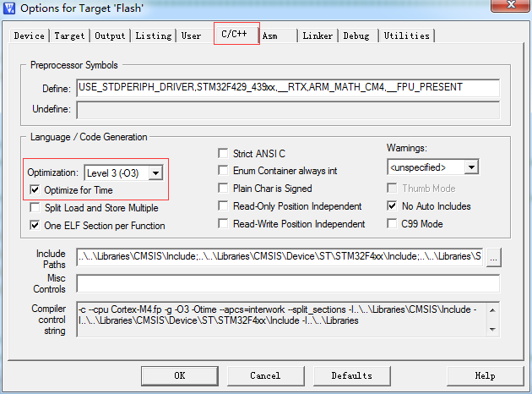Image resolution: width=532 pixels, height=394 pixels.
Task: Switch to the Target tab
Action: pos(69,36)
